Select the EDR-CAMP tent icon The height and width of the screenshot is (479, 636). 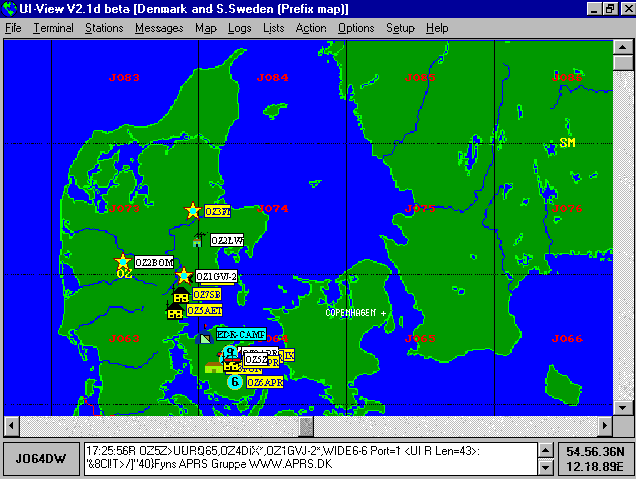pos(204,336)
